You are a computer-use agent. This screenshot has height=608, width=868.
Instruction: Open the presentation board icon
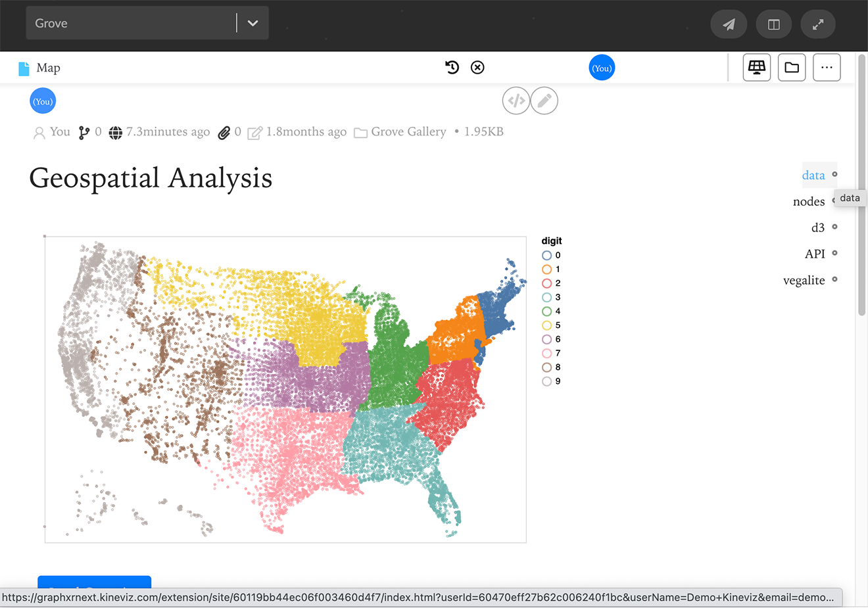pos(756,67)
